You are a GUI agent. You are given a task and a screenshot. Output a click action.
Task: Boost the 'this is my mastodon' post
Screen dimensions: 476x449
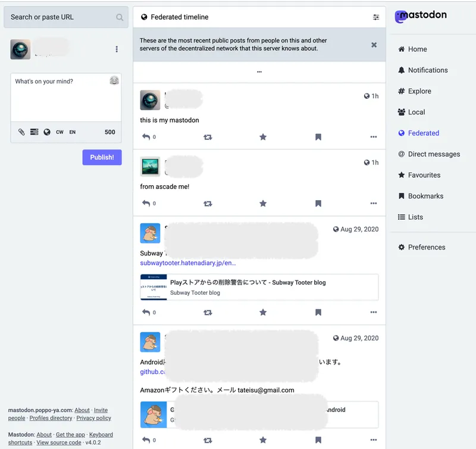(x=208, y=138)
